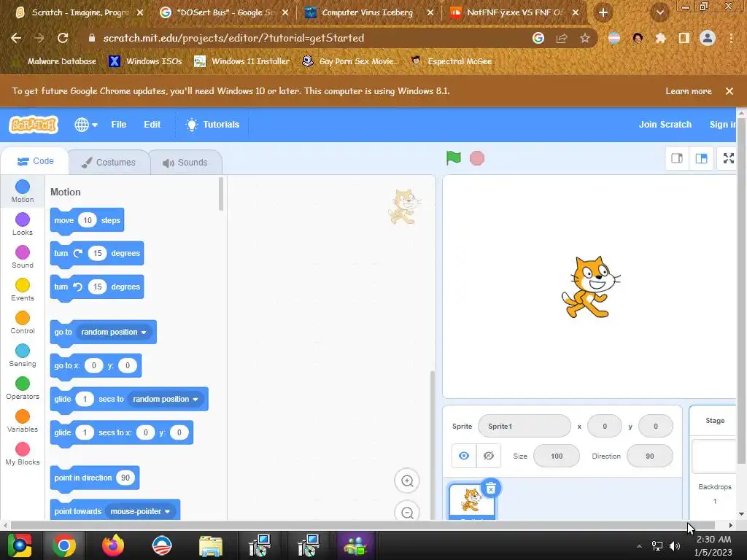Viewport: 747px width, 560px height.
Task: Go back in Chrome browser
Action: (x=16, y=38)
